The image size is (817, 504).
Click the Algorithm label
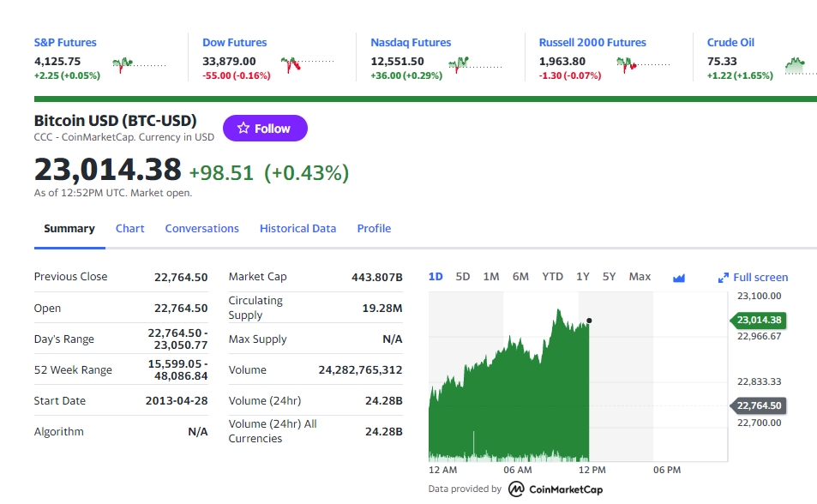pyautogui.click(x=58, y=431)
